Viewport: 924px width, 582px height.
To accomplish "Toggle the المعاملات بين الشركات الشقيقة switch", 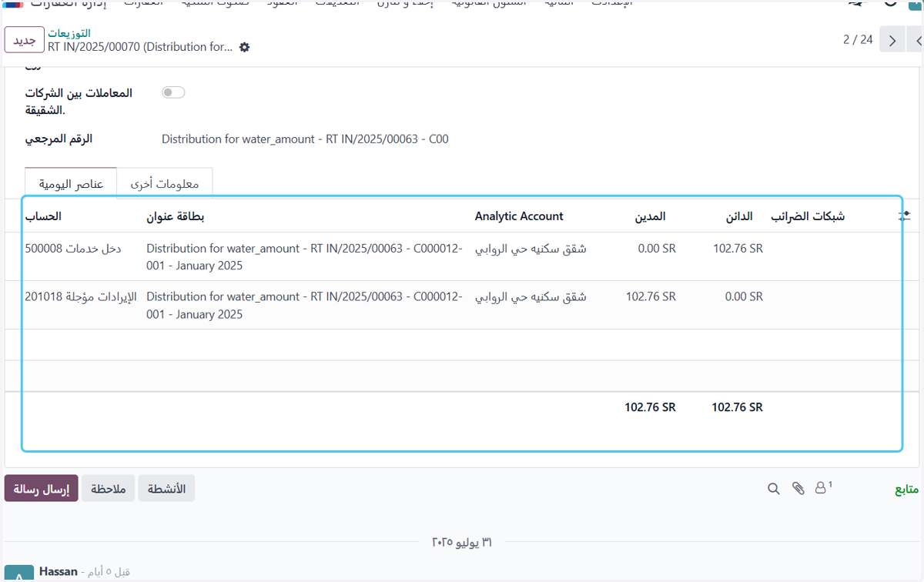I will (x=173, y=92).
